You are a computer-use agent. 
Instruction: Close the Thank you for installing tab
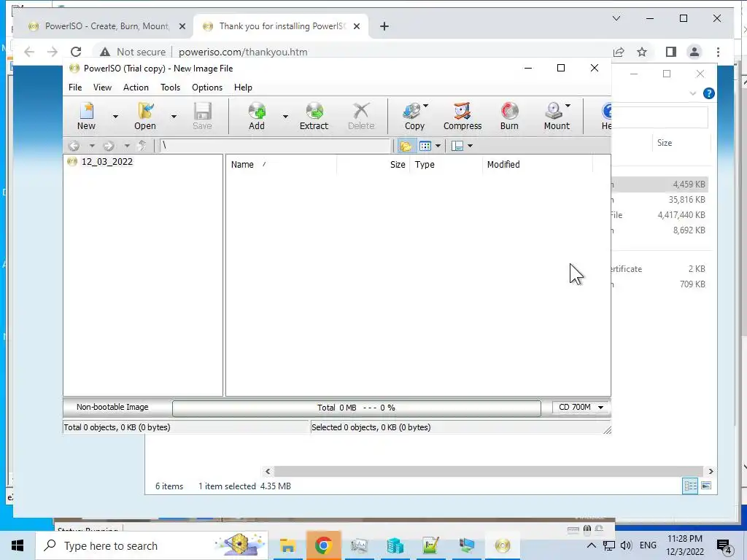[356, 26]
